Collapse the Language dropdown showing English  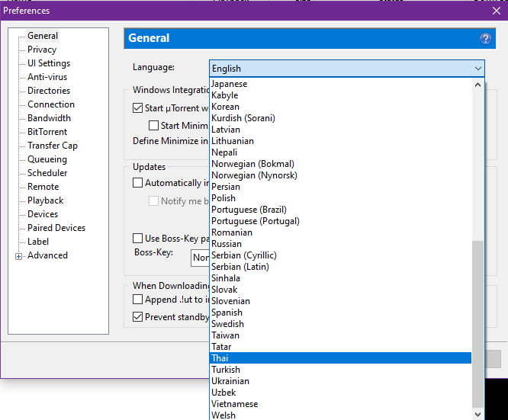click(x=346, y=69)
